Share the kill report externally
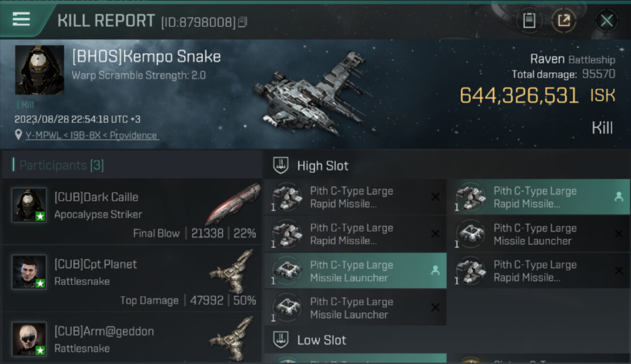The height and width of the screenshot is (364, 631). tap(564, 20)
